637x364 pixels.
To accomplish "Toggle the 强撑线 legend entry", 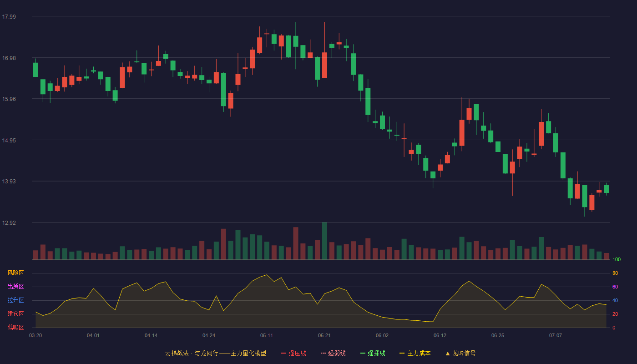I will coord(373,353).
